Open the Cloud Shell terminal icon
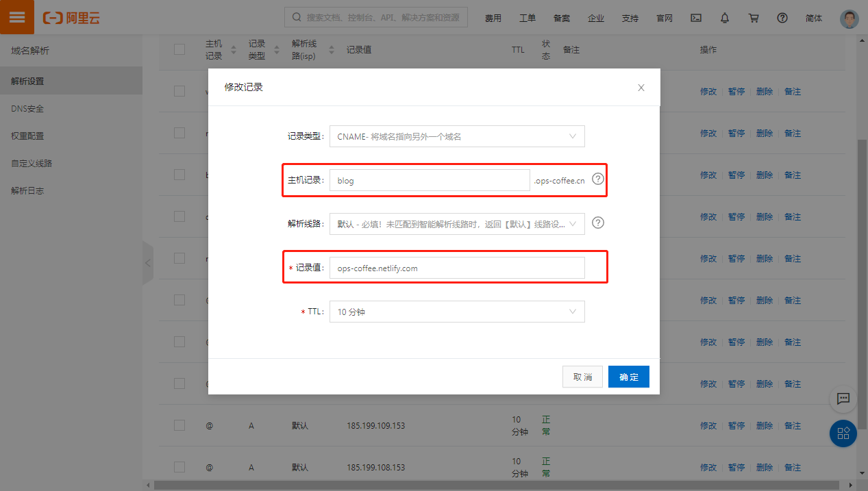Image resolution: width=868 pixels, height=491 pixels. point(695,18)
